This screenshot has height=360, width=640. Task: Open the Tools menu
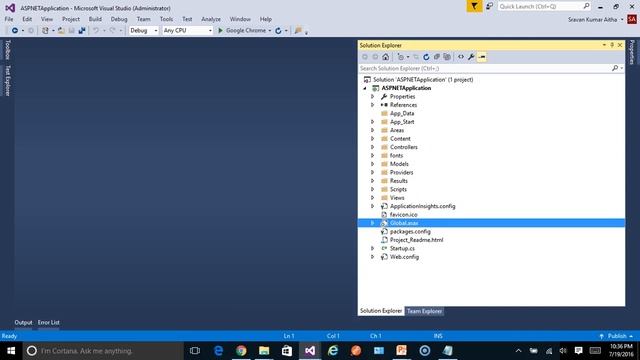coord(166,19)
